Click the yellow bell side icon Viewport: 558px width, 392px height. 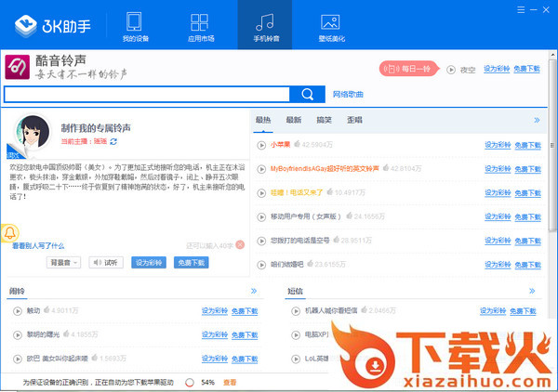pos(9,233)
